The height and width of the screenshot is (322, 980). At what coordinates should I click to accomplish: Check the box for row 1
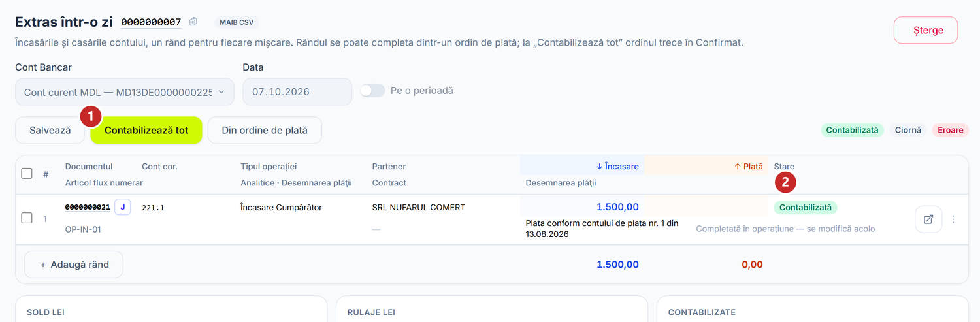coord(27,218)
